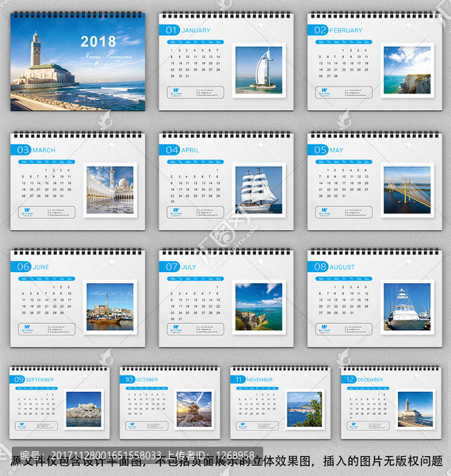Click the W logo on the August page
The width and height of the screenshot is (451, 476).
[324, 327]
